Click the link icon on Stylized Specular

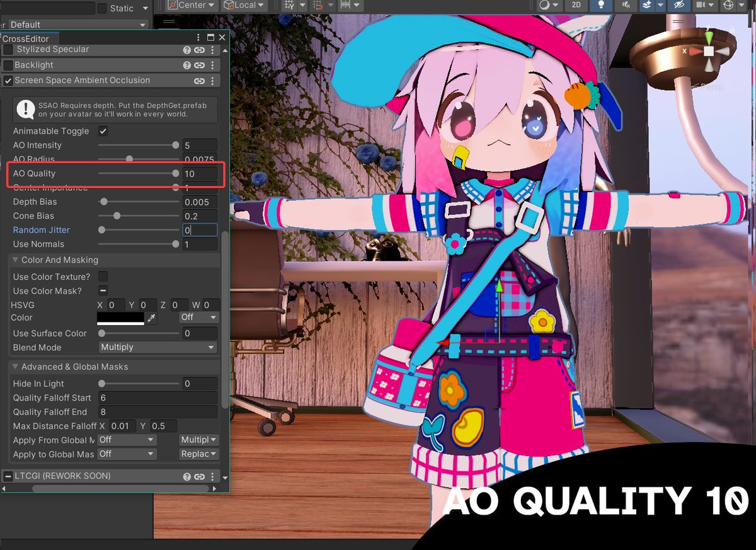pyautogui.click(x=199, y=50)
